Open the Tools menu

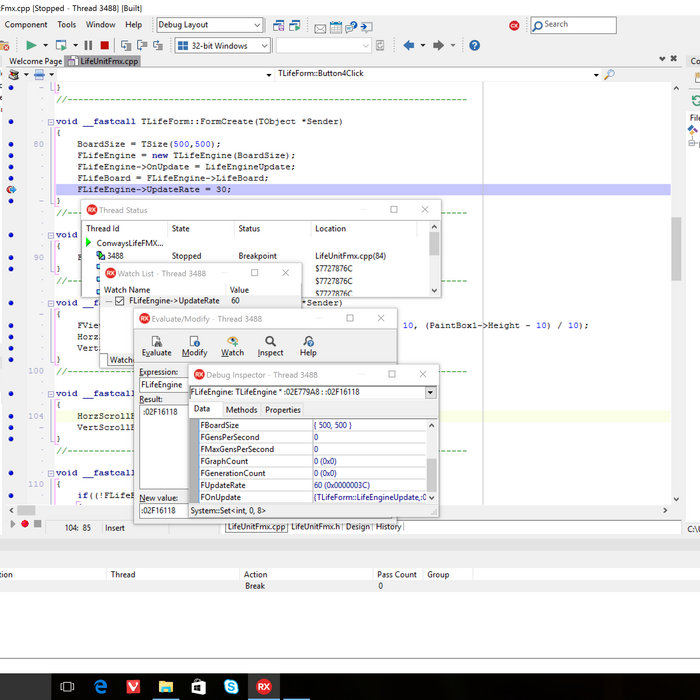pos(67,25)
